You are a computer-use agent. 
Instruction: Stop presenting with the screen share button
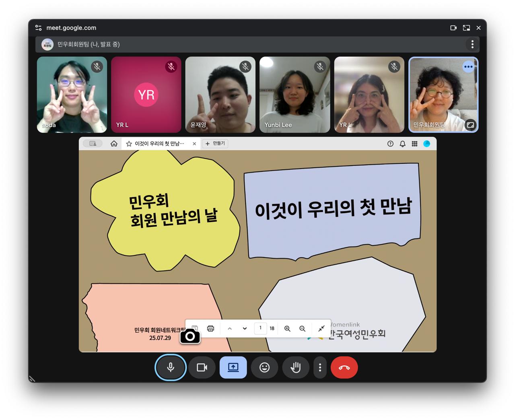click(233, 367)
